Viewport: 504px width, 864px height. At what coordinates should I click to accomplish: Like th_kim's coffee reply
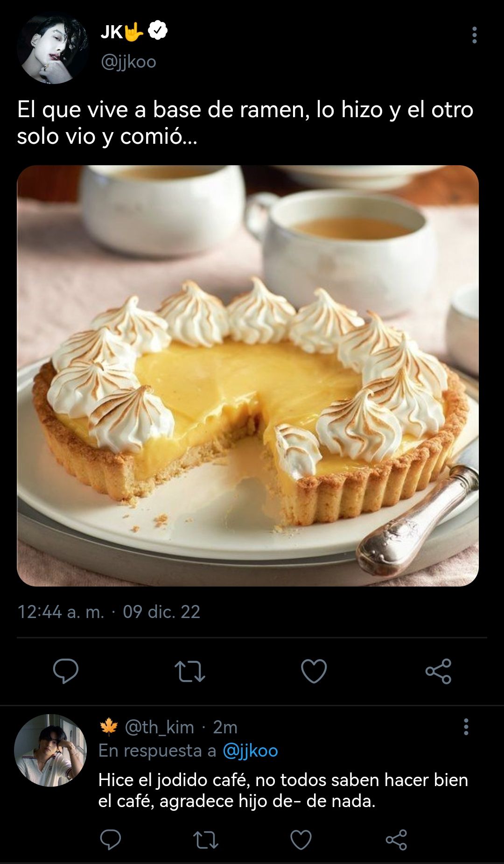[x=301, y=840]
